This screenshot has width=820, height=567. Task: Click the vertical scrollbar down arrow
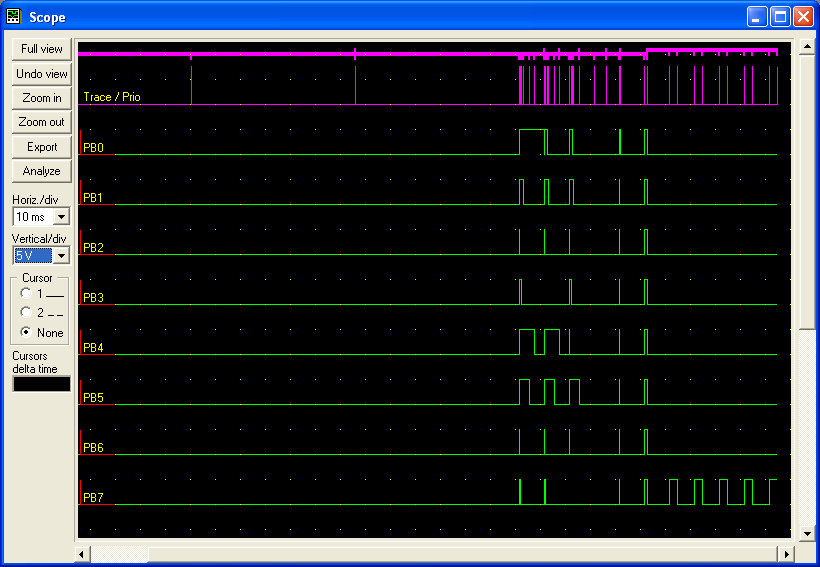tap(807, 534)
